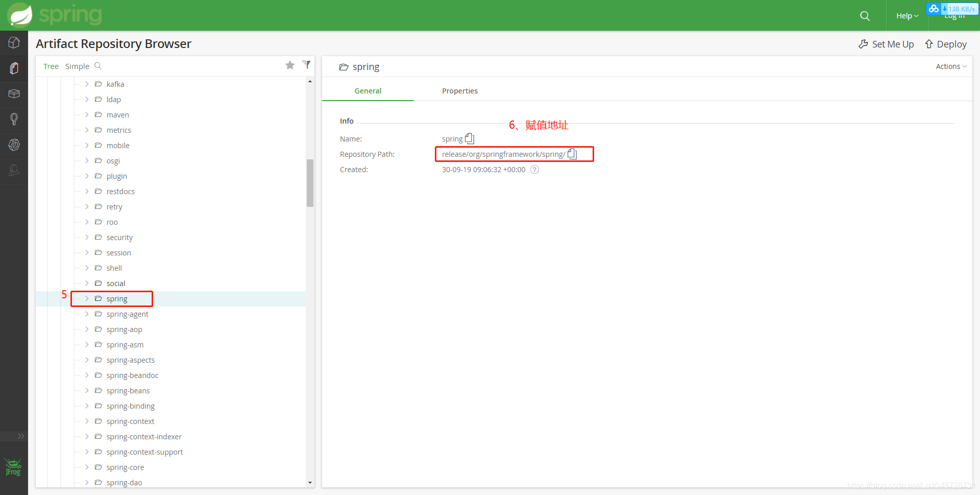This screenshot has width=980, height=495.
Task: Expand the metrics folder
Action: coord(87,130)
